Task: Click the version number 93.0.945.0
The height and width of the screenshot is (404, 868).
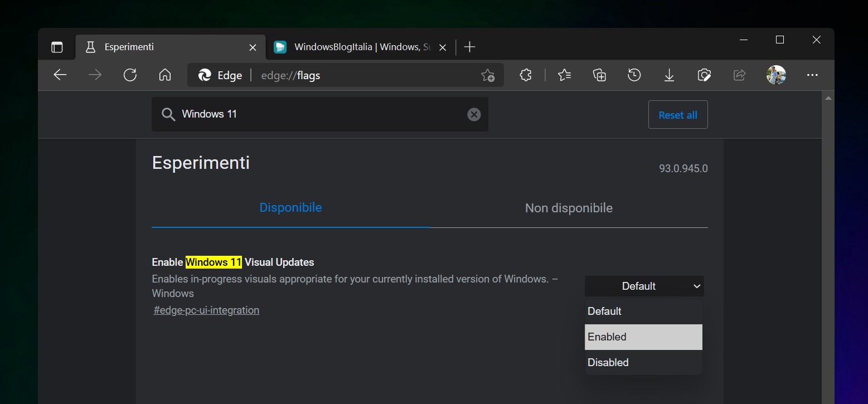Action: point(683,168)
